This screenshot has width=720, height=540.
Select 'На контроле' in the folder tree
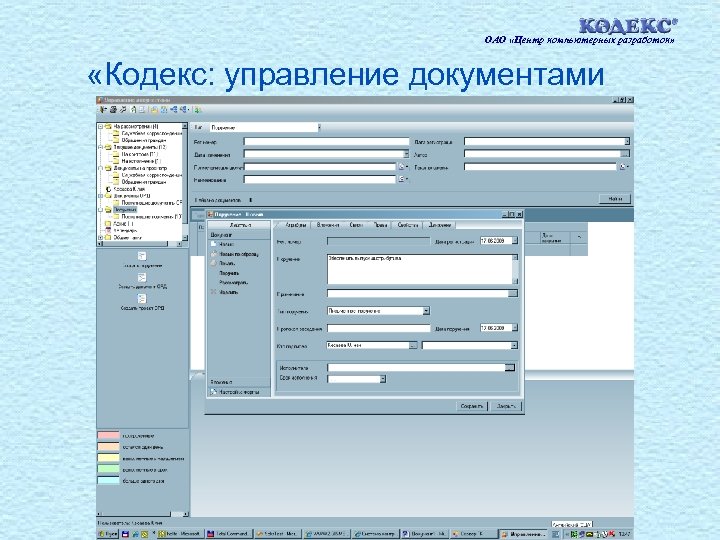click(140, 154)
